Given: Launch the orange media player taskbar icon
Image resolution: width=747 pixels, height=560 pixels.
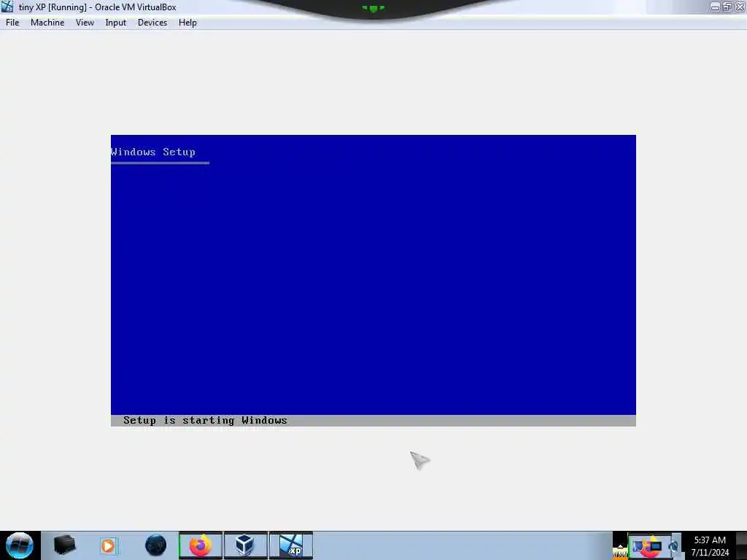Looking at the screenshot, I should [x=108, y=545].
